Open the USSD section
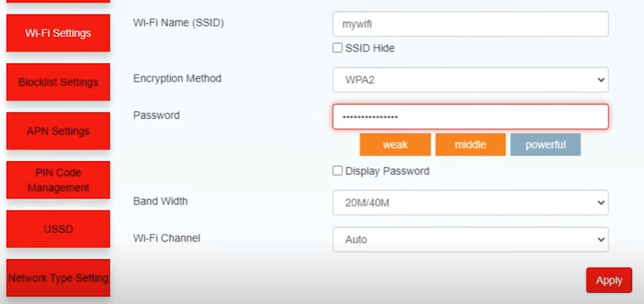Image resolution: width=644 pixels, height=304 pixels. click(x=58, y=229)
